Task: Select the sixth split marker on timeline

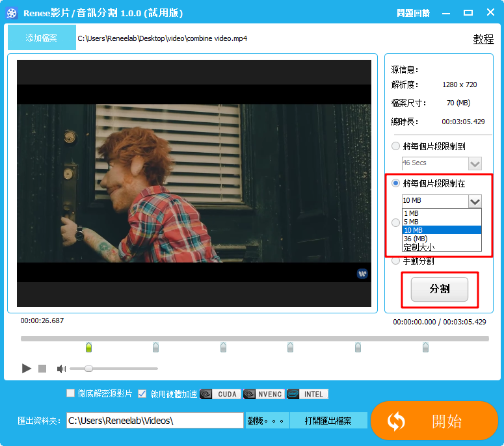Action: (x=425, y=347)
